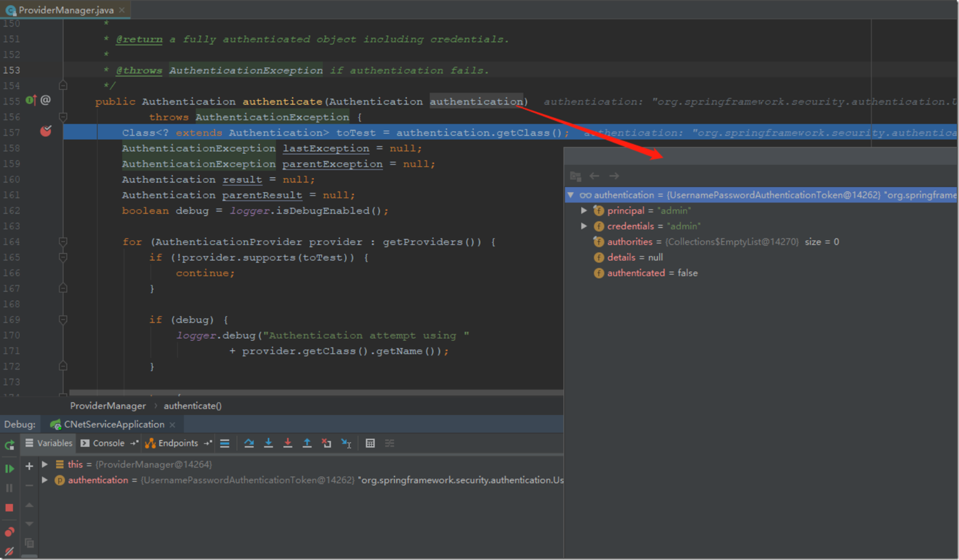Stop the debug session

[9, 508]
